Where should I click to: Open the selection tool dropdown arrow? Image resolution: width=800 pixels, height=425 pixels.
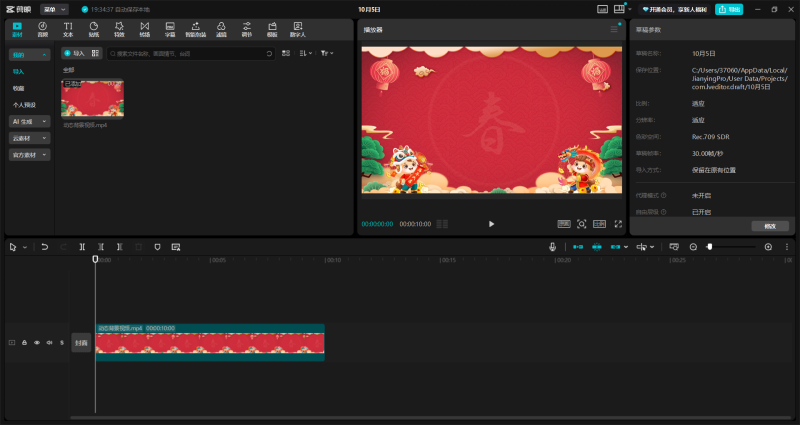[x=24, y=247]
